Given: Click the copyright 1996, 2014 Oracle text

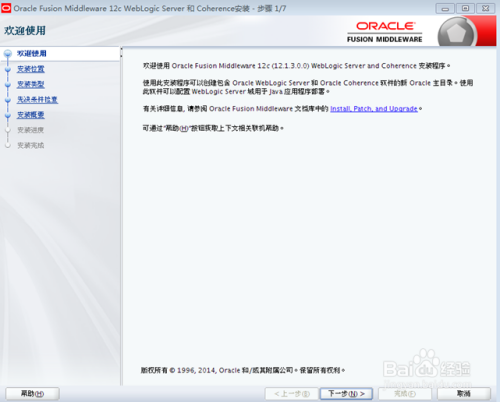Looking at the screenshot, I should 243,370.
